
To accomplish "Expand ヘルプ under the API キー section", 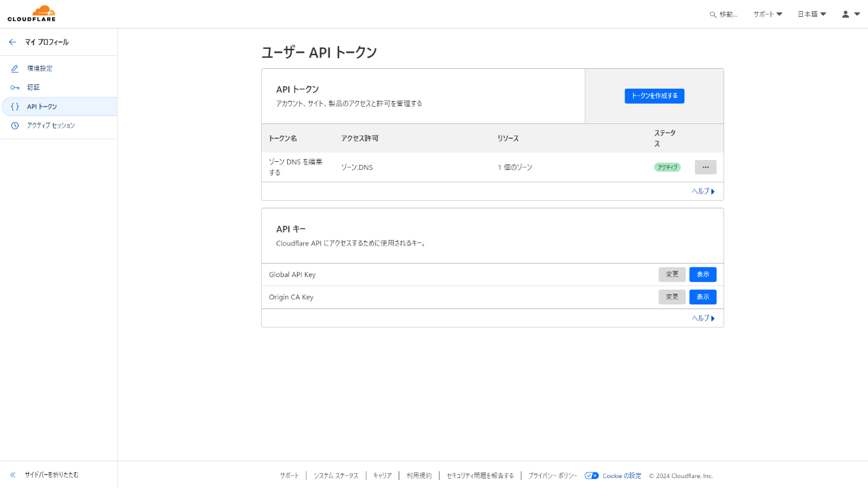I will pyautogui.click(x=703, y=318).
